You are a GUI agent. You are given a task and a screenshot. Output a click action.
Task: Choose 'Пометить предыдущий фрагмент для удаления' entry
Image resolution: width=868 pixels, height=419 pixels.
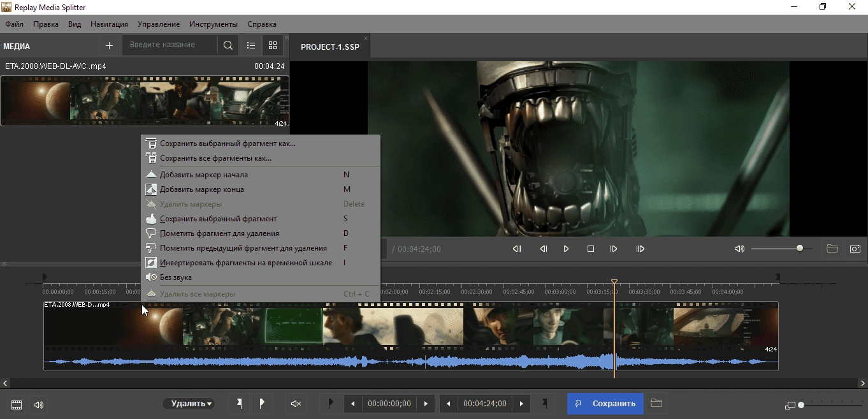(x=260, y=248)
